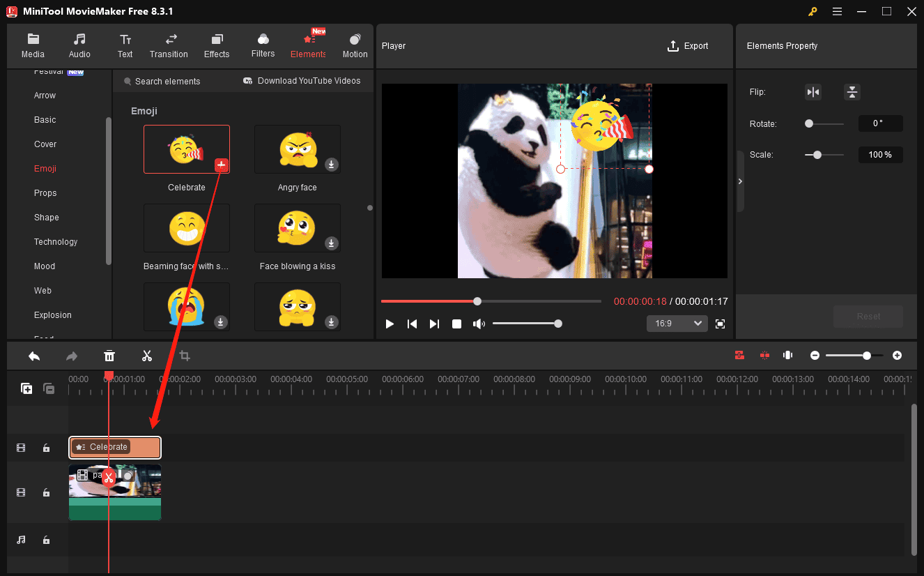Image resolution: width=924 pixels, height=576 pixels.
Task: Switch to the Transition tab
Action: point(169,45)
